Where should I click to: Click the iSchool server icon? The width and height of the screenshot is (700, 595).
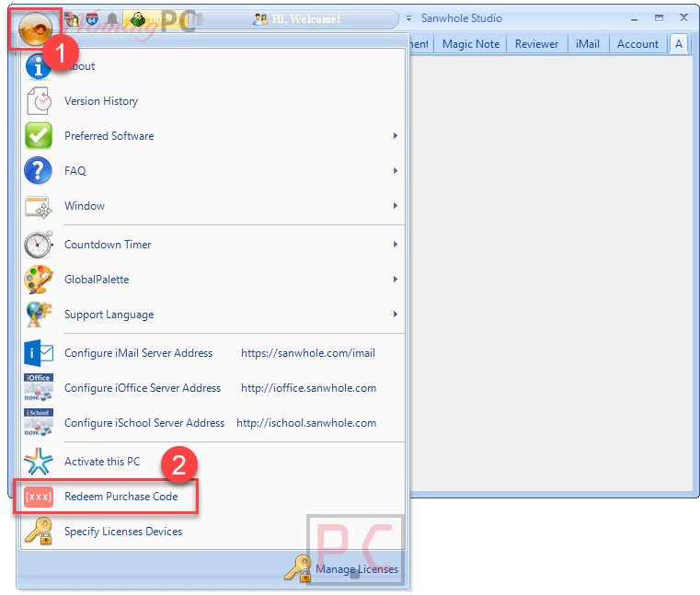point(39,422)
